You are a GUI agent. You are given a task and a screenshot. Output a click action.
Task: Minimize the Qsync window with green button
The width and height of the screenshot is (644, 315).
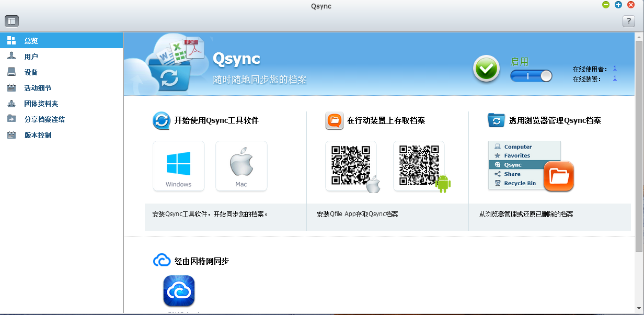coord(606,5)
